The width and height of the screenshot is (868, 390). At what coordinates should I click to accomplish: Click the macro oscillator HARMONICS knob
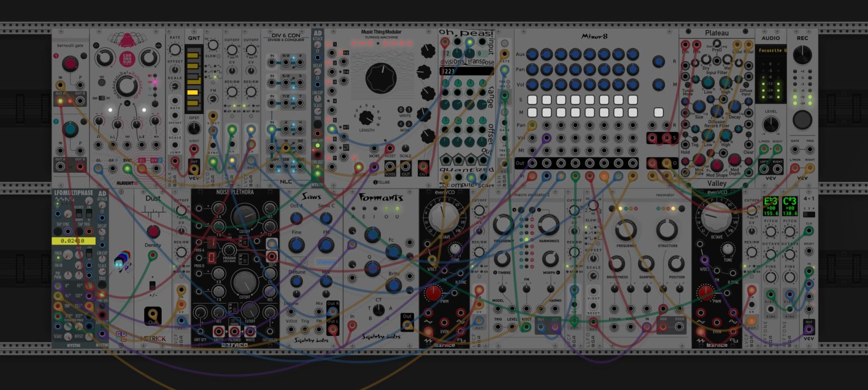[548, 225]
